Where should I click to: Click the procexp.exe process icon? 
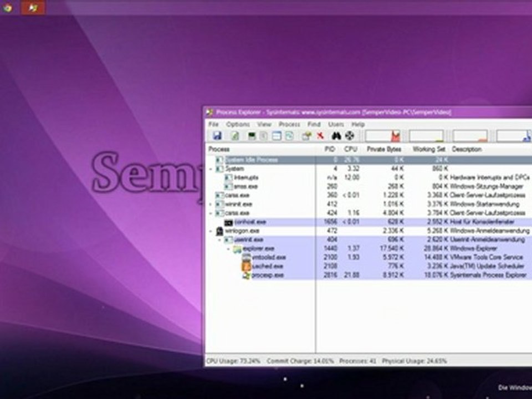click(x=246, y=275)
